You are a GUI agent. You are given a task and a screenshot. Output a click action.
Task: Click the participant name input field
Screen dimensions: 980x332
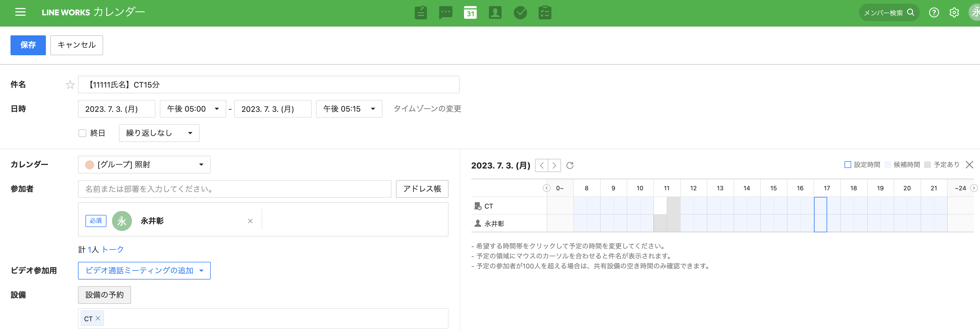[234, 189]
